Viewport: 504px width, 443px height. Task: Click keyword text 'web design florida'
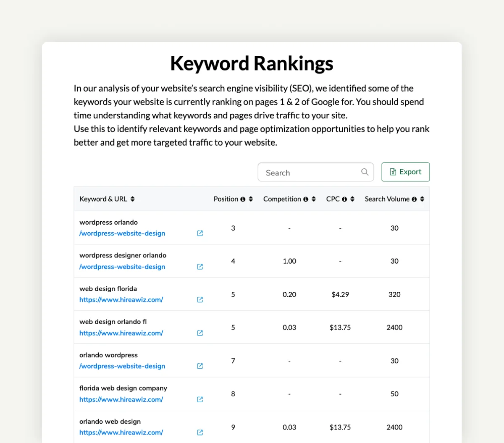pos(108,289)
